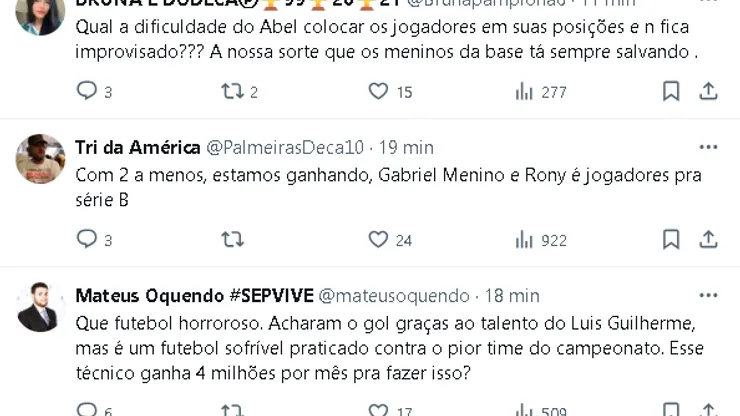Viewport: 740px width, 416px height.
Task: Open the 18 min timestamp link
Action: tap(512, 296)
